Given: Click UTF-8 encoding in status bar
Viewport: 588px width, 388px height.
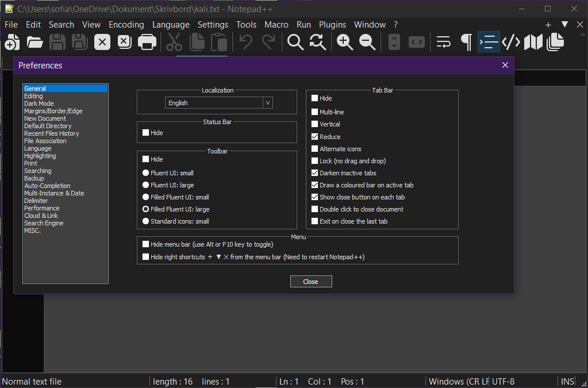Looking at the screenshot, I should tap(503, 382).
